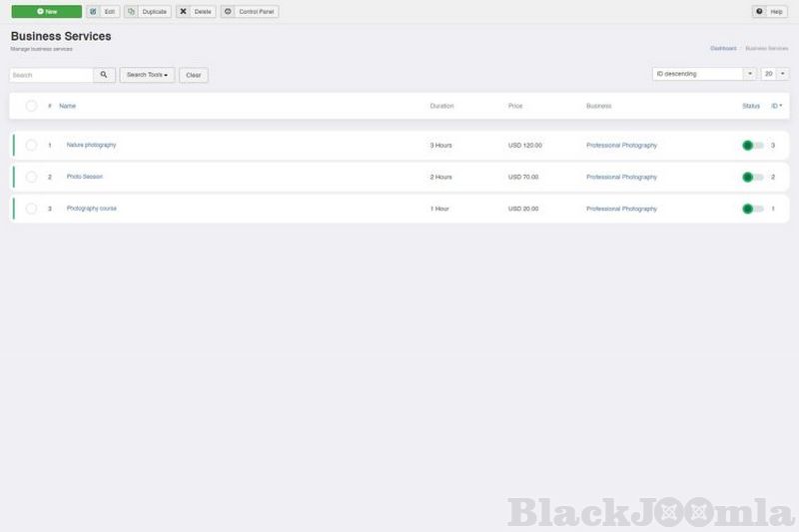The height and width of the screenshot is (532, 799).
Task: Click the green New button
Action: [46, 12]
